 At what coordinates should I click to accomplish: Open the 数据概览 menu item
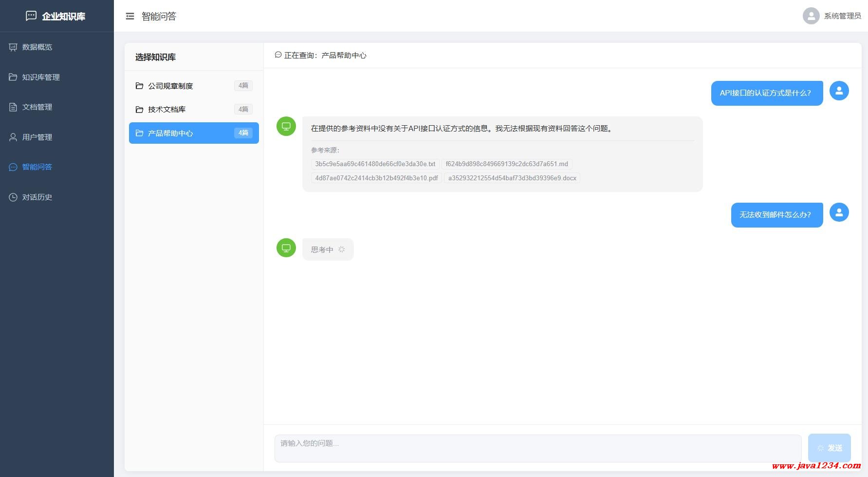(37, 47)
